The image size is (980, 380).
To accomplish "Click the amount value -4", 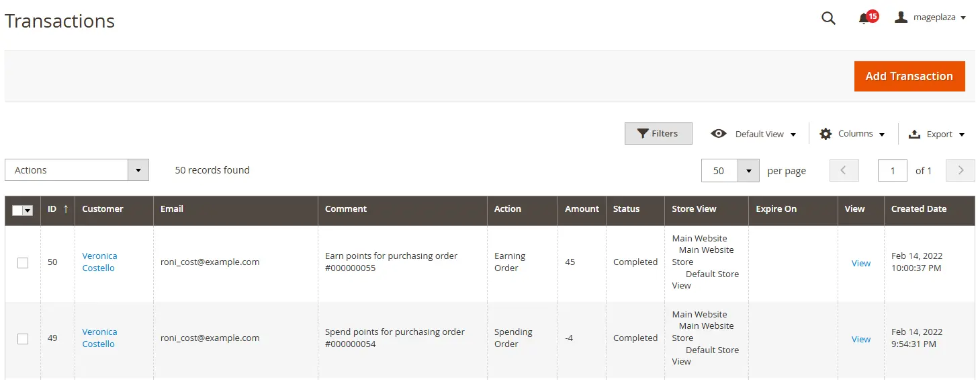I will coord(569,338).
